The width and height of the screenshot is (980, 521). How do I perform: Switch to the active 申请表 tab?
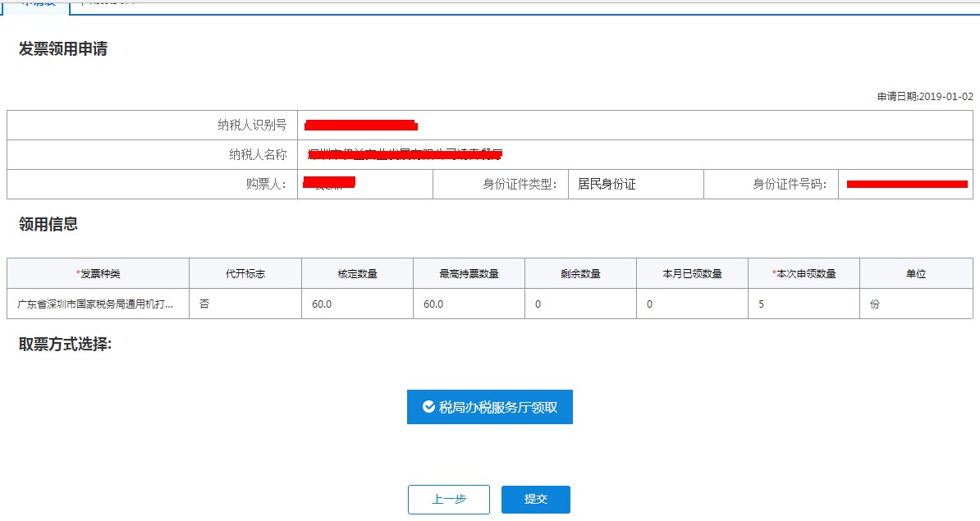(37, 5)
